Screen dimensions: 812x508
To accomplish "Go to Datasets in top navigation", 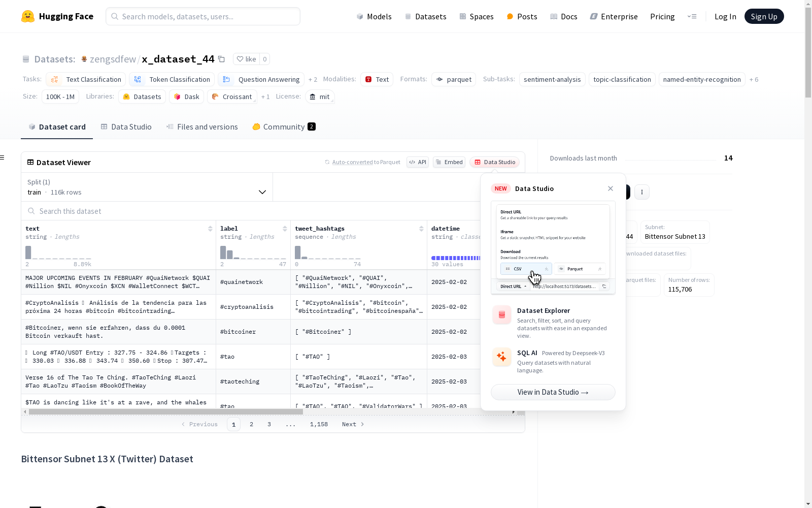I will (x=425, y=16).
